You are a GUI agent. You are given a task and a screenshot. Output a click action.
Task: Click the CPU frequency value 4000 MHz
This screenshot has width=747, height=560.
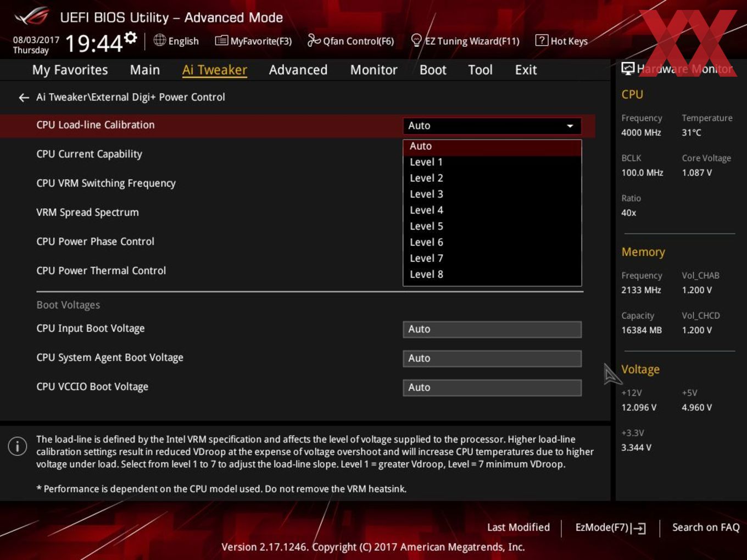tap(641, 133)
